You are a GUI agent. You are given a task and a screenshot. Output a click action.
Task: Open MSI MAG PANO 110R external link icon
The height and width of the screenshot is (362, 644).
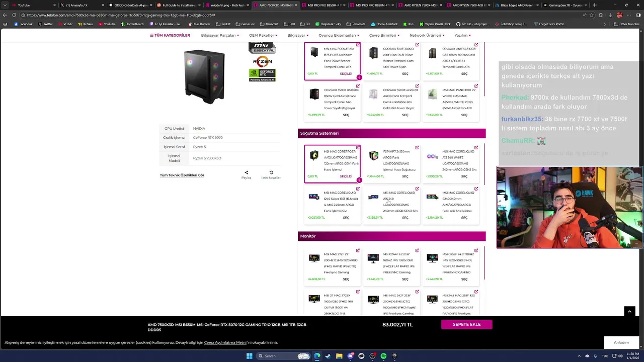click(476, 86)
